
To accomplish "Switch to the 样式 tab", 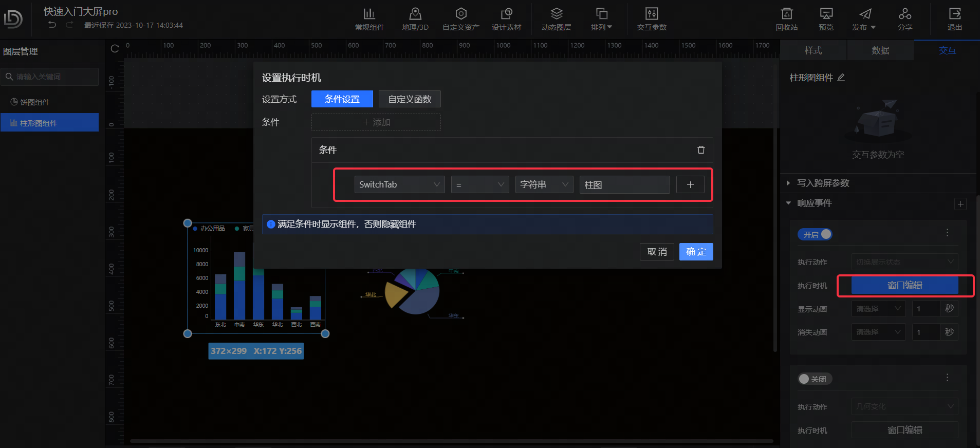I will coord(813,50).
